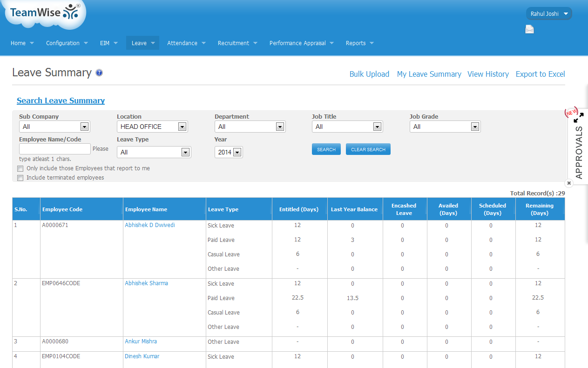Open the Year dropdown showing 2014

[229, 152]
